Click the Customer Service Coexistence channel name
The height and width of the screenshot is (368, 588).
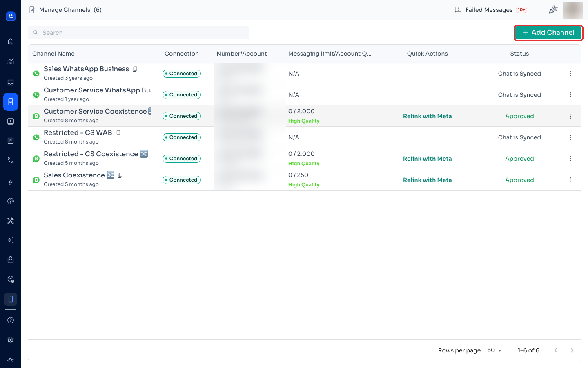(95, 111)
